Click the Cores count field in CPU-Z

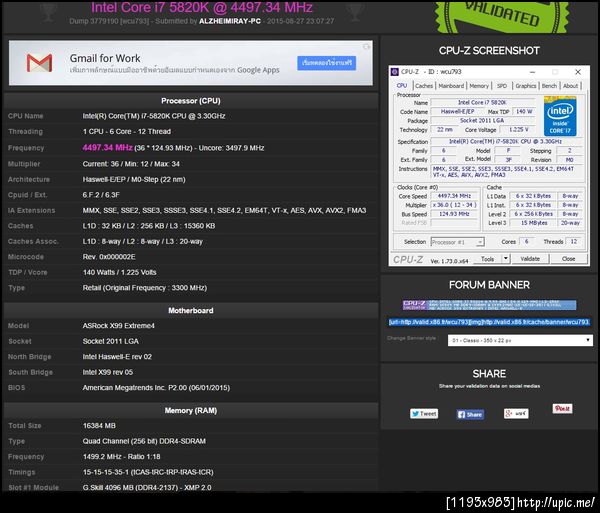click(x=527, y=241)
